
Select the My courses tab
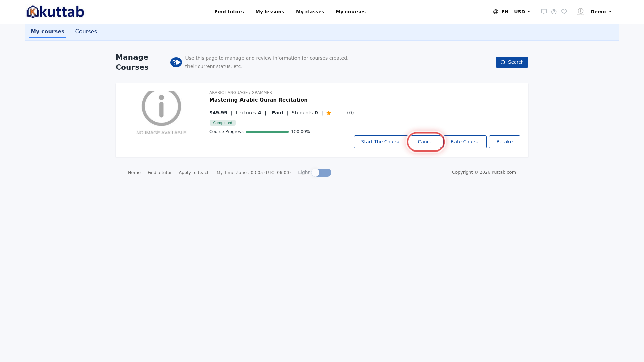pyautogui.click(x=47, y=32)
